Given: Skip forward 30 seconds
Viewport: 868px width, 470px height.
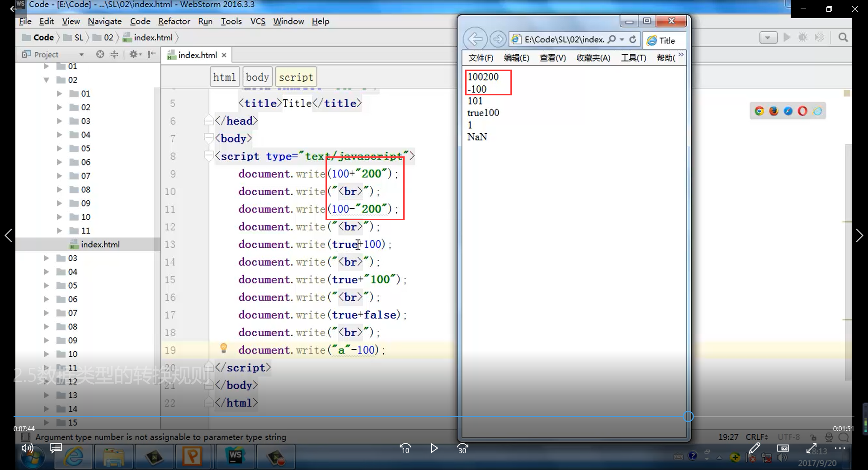Looking at the screenshot, I should click(x=462, y=448).
